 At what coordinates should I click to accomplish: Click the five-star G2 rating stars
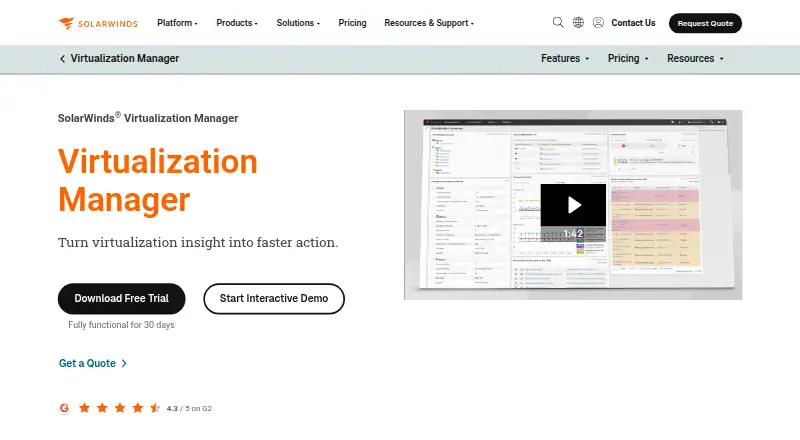click(120, 408)
